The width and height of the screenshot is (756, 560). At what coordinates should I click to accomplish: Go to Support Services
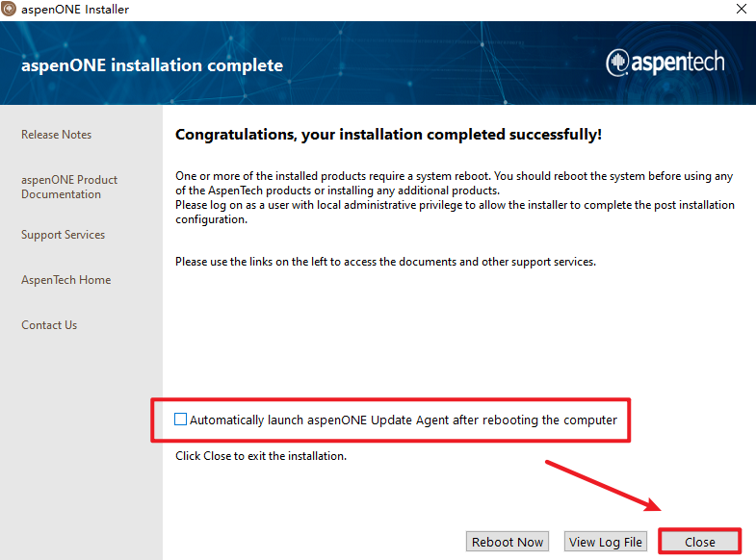click(x=63, y=235)
